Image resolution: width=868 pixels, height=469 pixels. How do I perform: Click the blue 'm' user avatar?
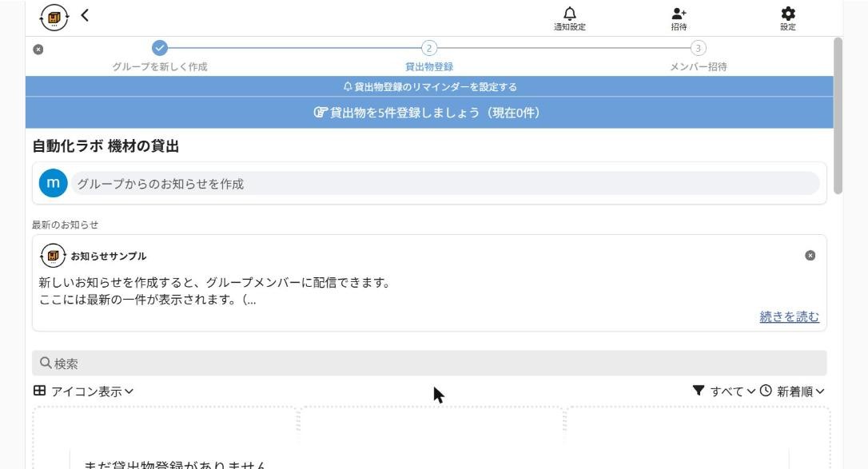pyautogui.click(x=53, y=183)
